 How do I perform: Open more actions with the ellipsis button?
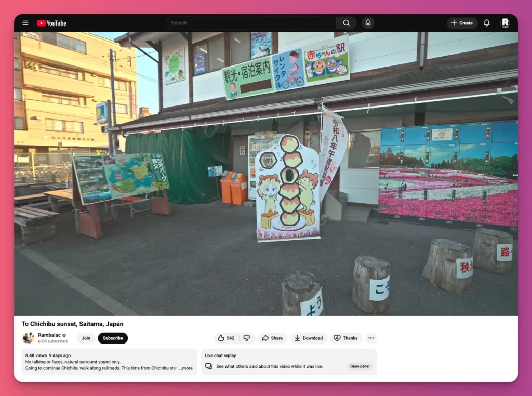[x=371, y=338]
